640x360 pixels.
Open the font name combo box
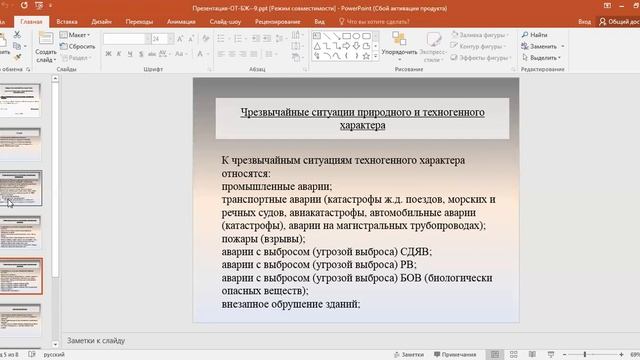pos(126,39)
